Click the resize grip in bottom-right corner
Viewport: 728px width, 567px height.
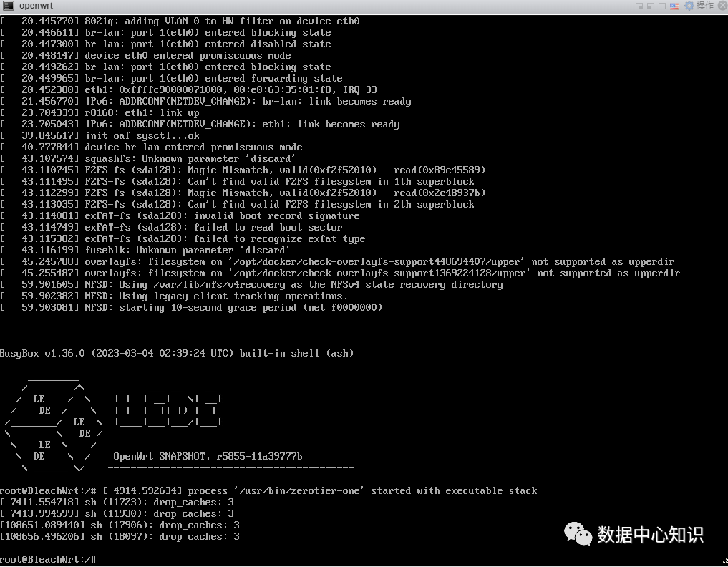click(724, 563)
